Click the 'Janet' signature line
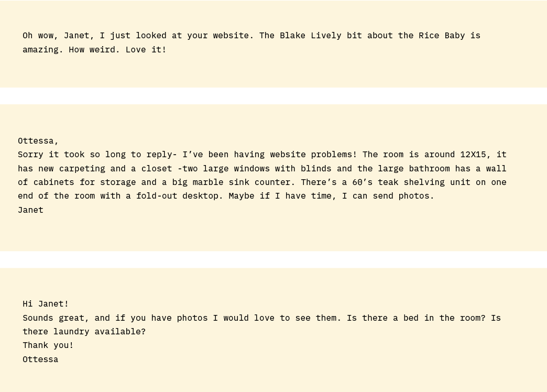The width and height of the screenshot is (547, 392). [x=30, y=210]
